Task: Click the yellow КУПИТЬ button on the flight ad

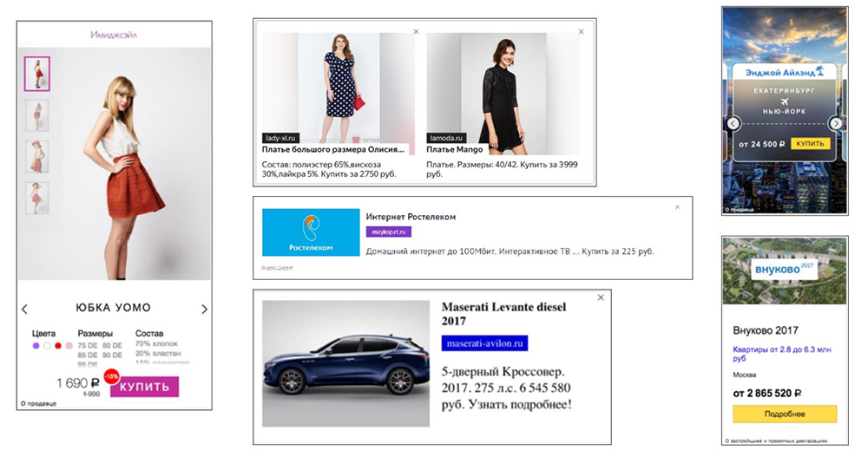Action: (x=810, y=143)
